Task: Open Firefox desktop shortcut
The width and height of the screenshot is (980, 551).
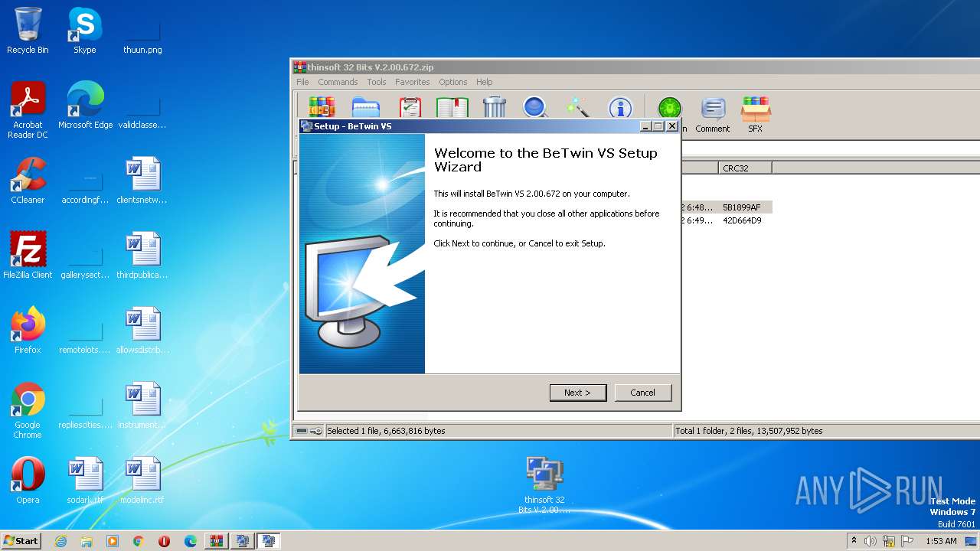Action: 28,331
